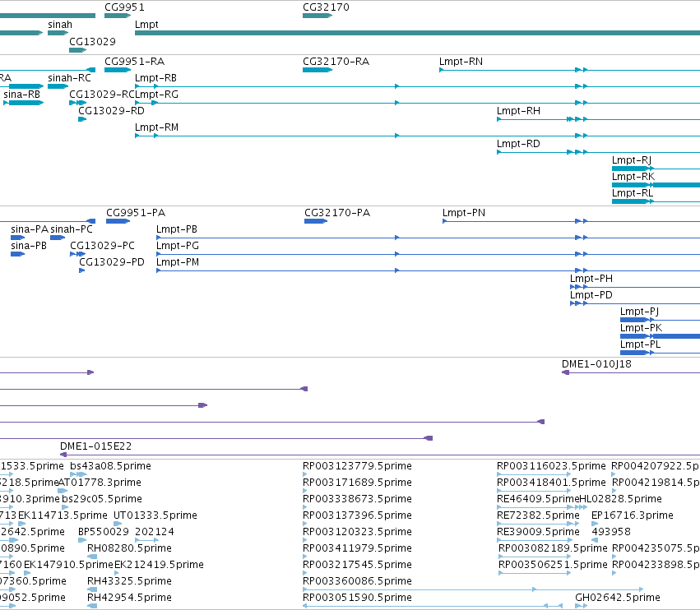Click the sinah-PC protein label
This screenshot has width=700, height=610.
(72, 229)
